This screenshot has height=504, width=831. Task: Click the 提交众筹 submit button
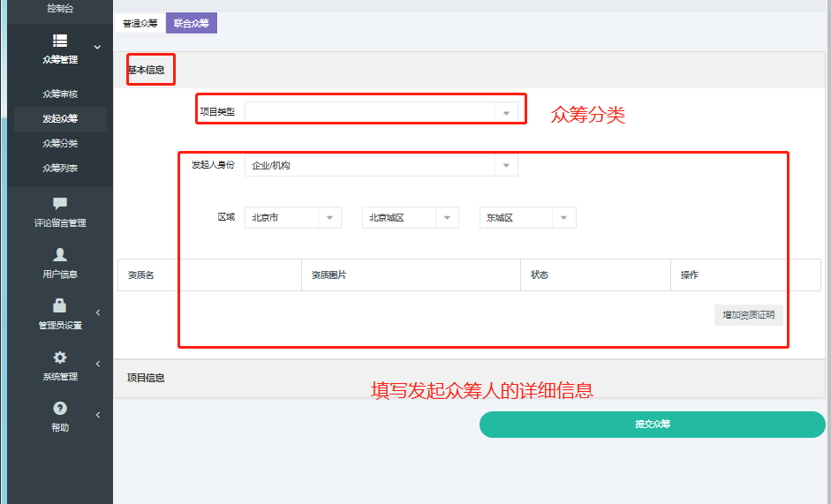pos(653,425)
